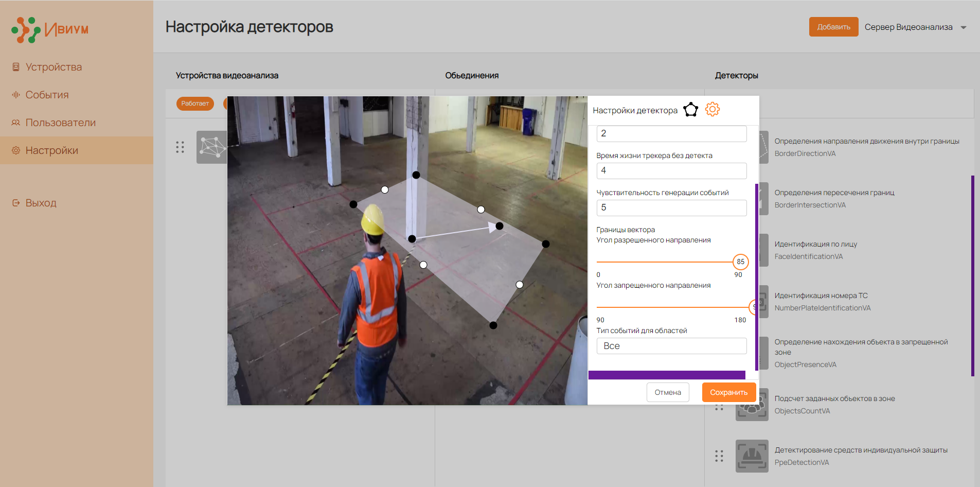Image resolution: width=980 pixels, height=487 pixels.
Task: Open Тип событий для областей dropdown
Action: tap(671, 346)
